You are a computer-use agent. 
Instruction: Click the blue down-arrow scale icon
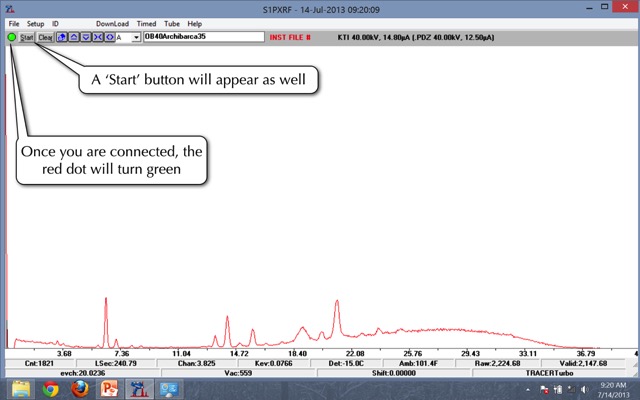(x=84, y=37)
